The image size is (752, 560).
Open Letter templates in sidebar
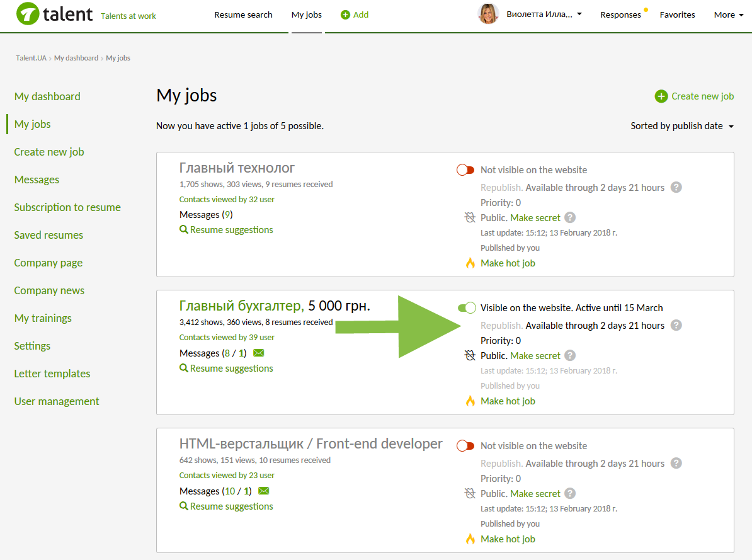click(x=52, y=374)
